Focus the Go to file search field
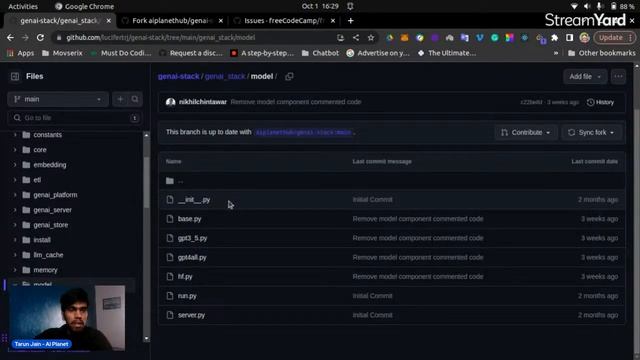The width and height of the screenshot is (640, 360). (75, 118)
